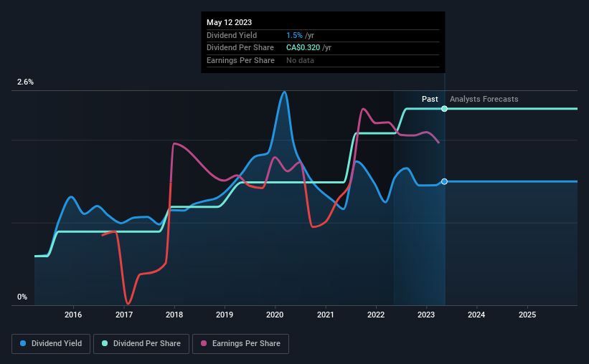Click the 2025 axis label
589x364 pixels.
(x=527, y=315)
